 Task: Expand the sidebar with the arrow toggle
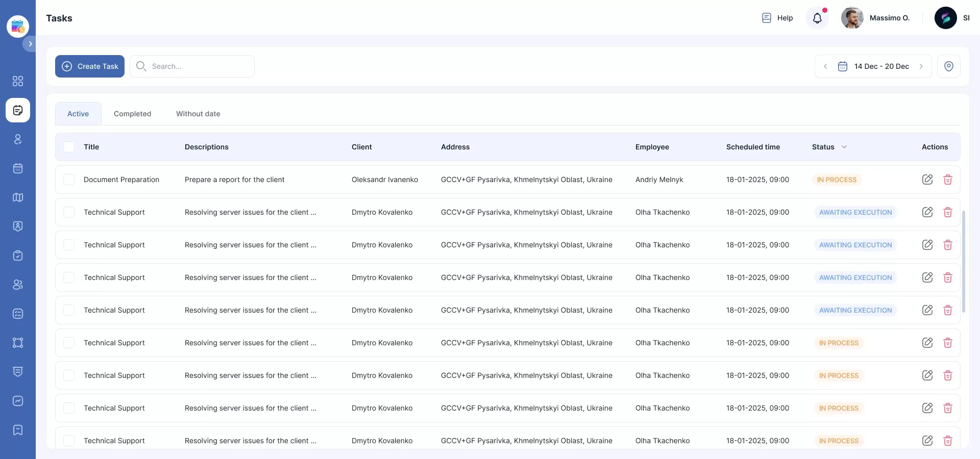pos(30,44)
